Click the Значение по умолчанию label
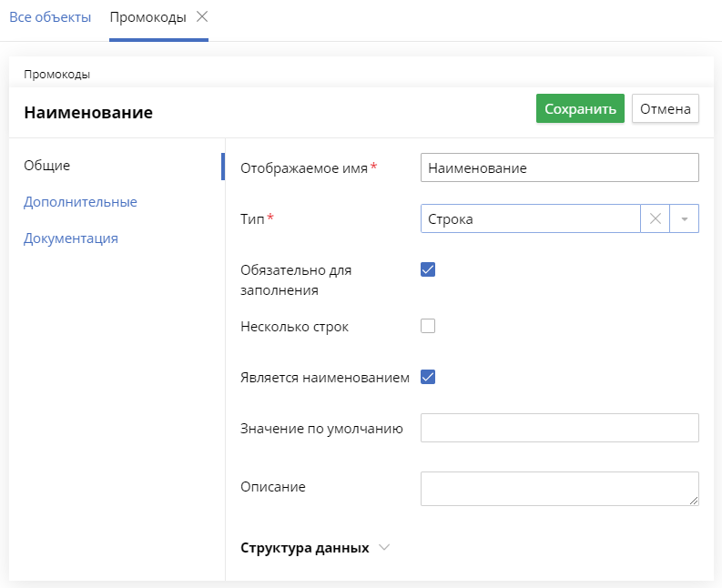The width and height of the screenshot is (722, 588). point(321,429)
